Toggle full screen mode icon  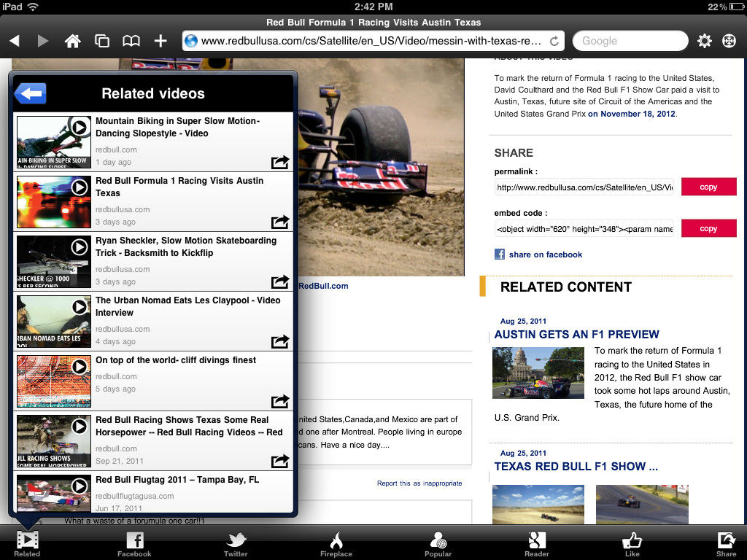729,41
